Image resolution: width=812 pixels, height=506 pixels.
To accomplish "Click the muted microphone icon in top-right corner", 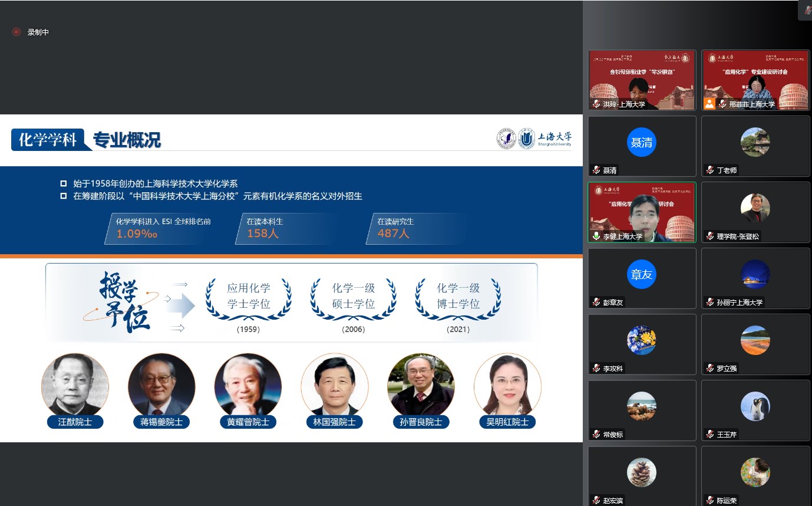I will tap(807, 10).
